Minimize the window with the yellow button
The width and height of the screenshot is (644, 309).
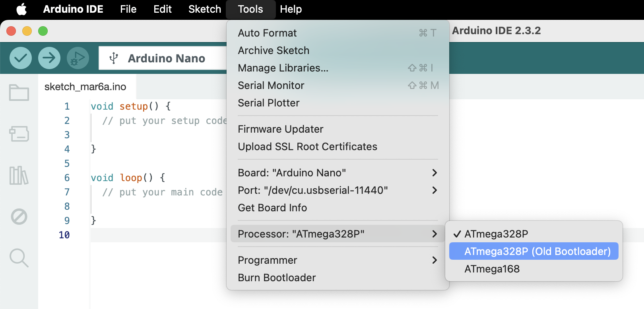(27, 31)
